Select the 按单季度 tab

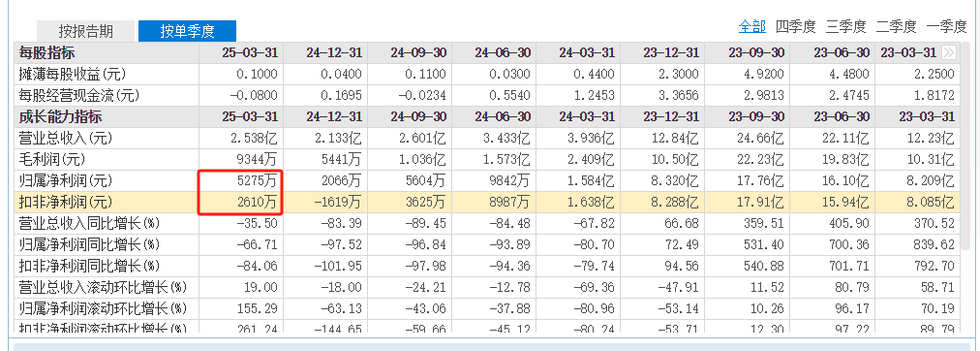(187, 30)
